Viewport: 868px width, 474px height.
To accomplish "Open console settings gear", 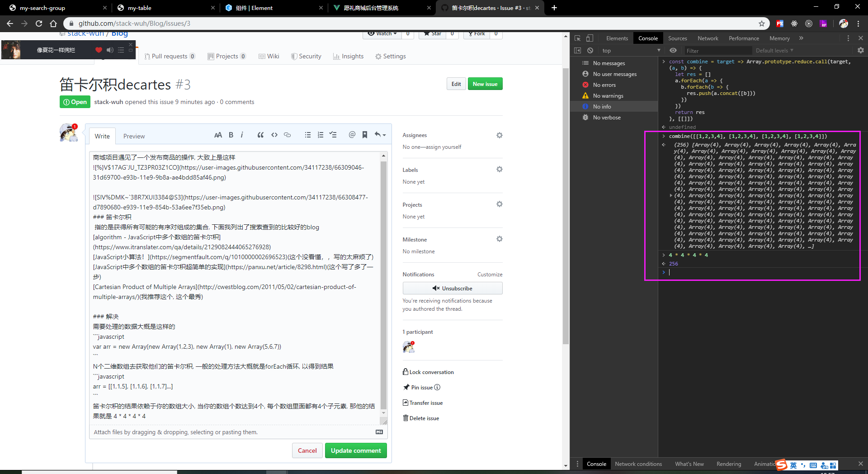I will [x=860, y=51].
